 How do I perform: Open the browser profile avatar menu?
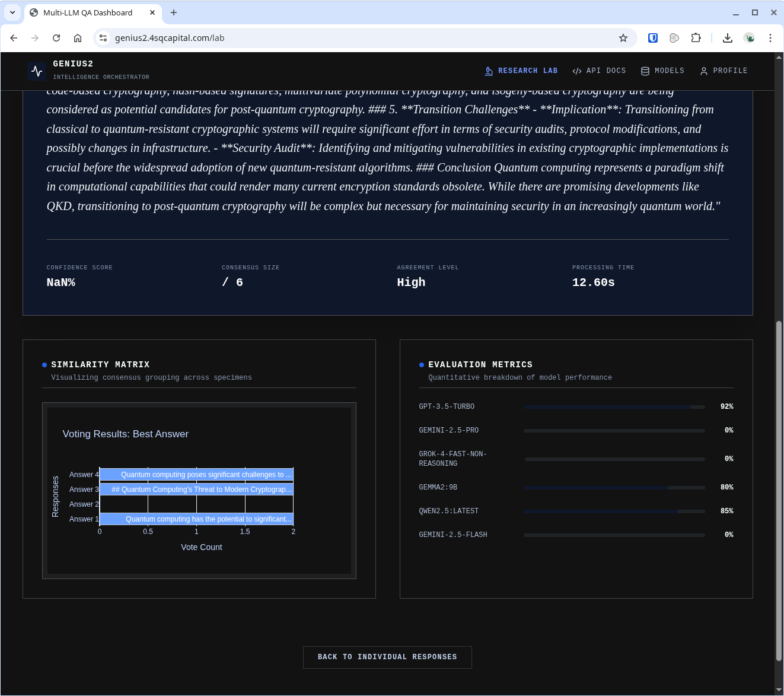pyautogui.click(x=749, y=37)
